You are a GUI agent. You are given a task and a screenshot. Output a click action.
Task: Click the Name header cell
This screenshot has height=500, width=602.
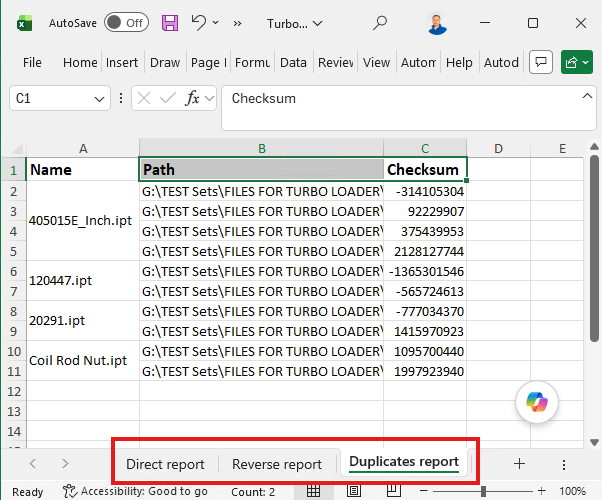pyautogui.click(x=83, y=169)
